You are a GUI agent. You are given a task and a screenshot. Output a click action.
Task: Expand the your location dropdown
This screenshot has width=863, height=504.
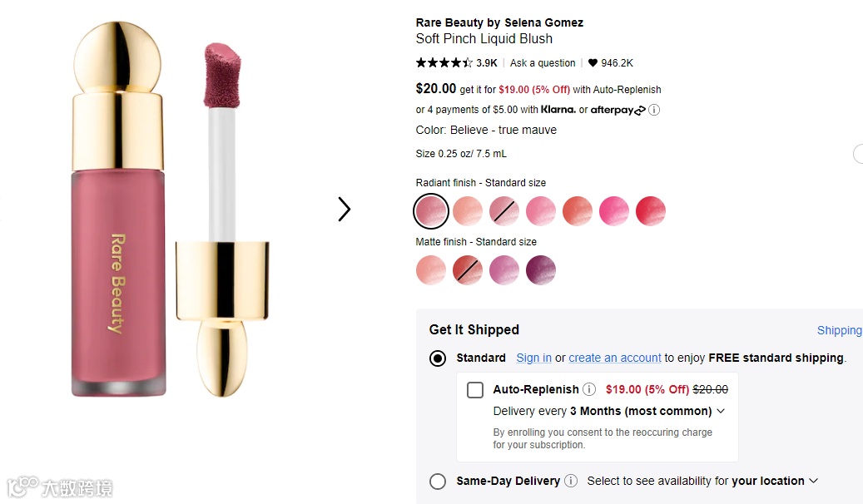click(813, 481)
